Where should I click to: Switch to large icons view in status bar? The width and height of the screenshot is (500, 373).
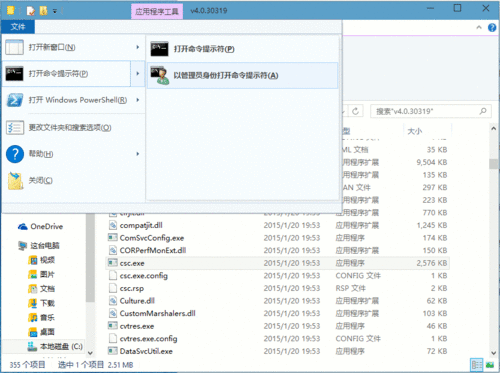coord(490,365)
